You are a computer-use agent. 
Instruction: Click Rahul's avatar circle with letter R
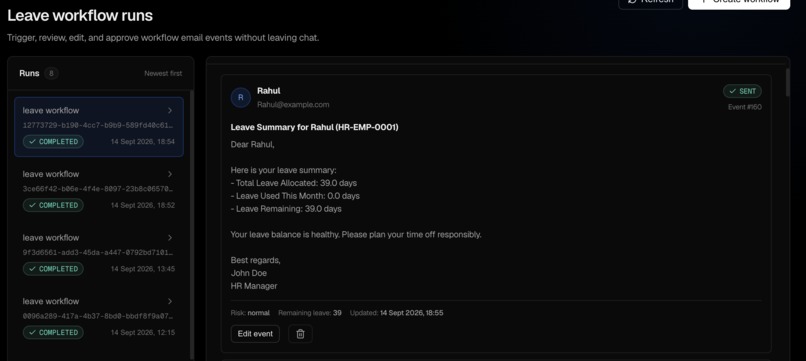pyautogui.click(x=241, y=97)
